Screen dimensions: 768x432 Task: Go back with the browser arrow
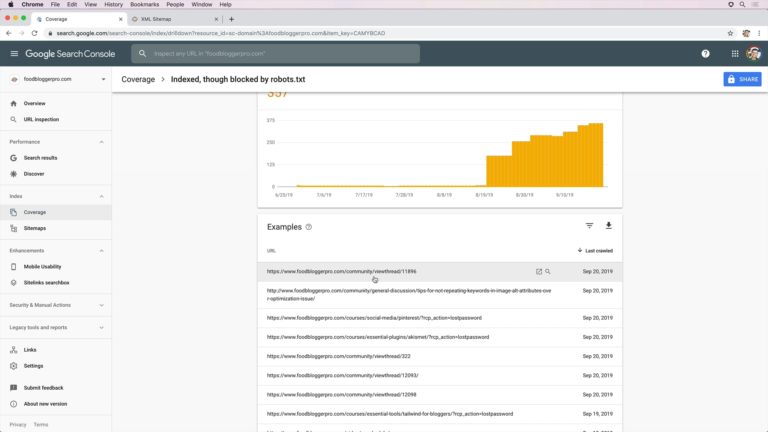point(9,33)
